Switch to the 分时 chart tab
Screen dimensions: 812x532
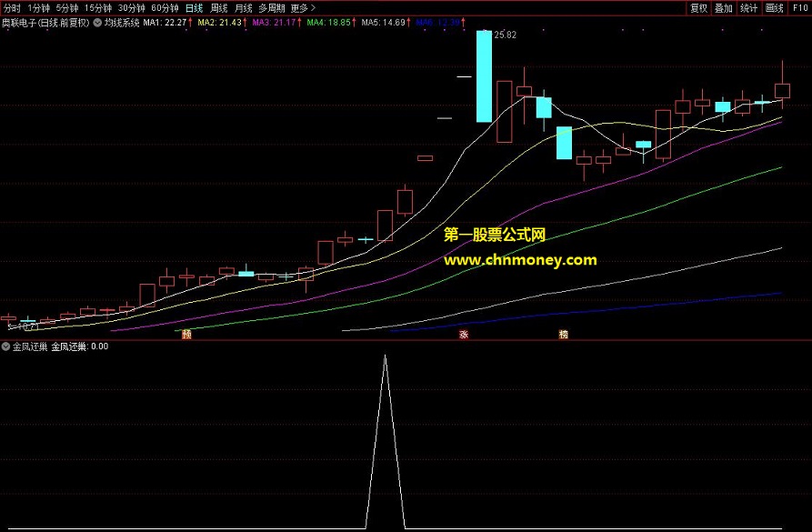click(12, 8)
